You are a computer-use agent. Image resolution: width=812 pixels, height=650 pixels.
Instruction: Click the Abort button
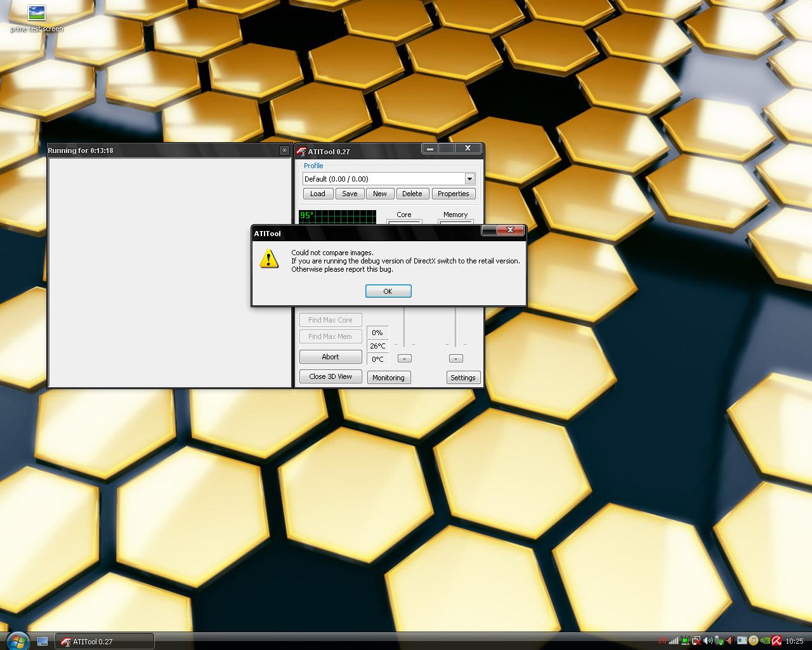point(331,357)
